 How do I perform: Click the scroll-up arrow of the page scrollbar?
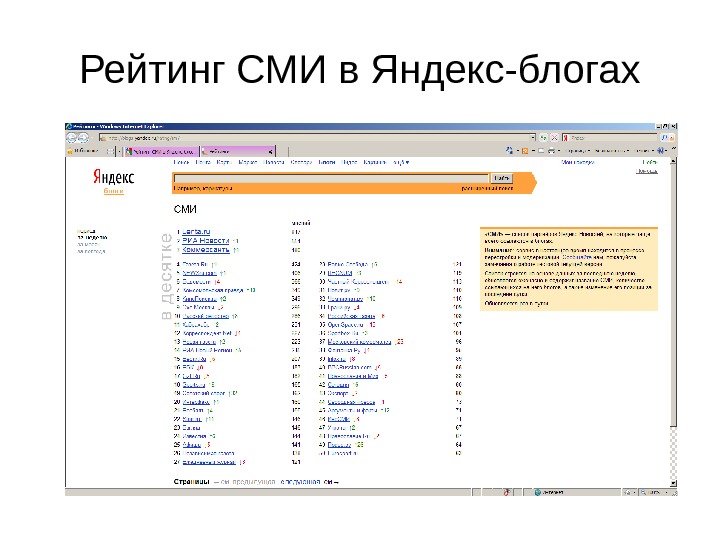[x=673, y=162]
